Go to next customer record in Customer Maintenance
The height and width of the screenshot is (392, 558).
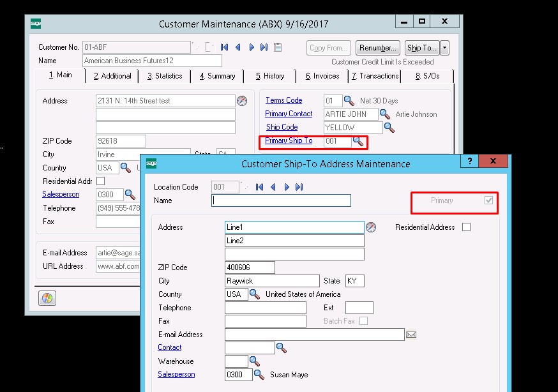252,47
